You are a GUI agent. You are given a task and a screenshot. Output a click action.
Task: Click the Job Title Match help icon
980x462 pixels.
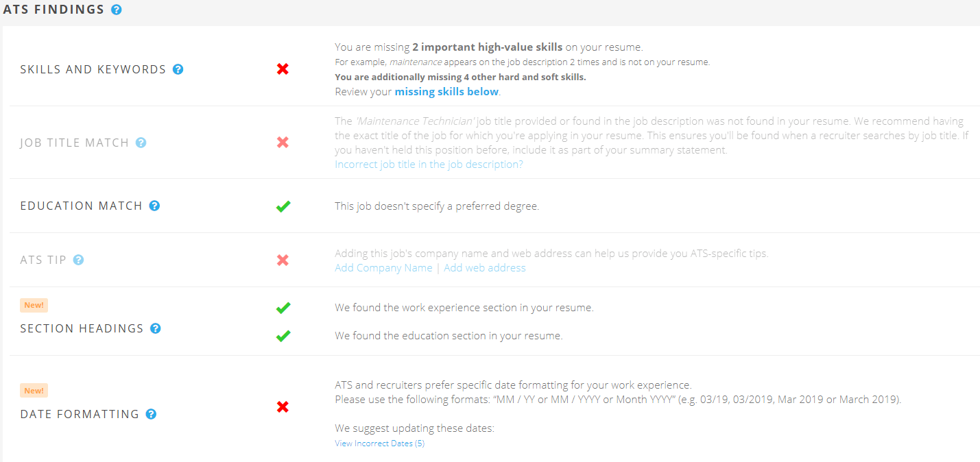(141, 142)
